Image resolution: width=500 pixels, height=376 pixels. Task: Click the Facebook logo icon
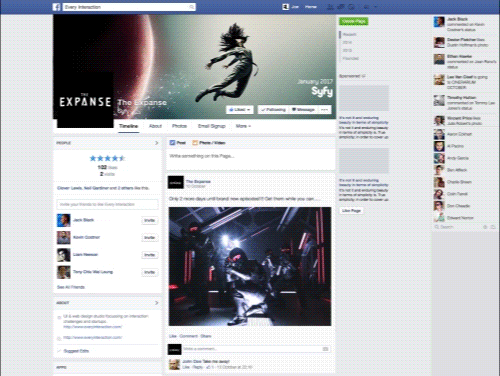(57, 7)
